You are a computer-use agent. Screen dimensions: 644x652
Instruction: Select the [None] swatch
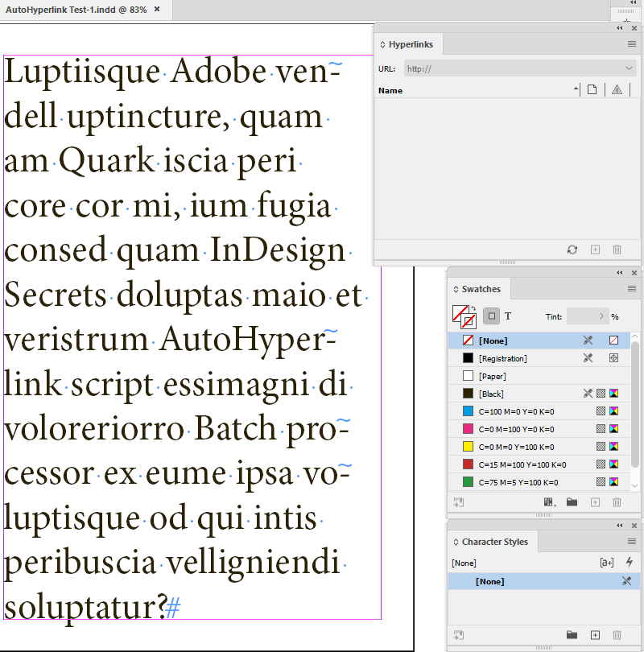point(539,340)
